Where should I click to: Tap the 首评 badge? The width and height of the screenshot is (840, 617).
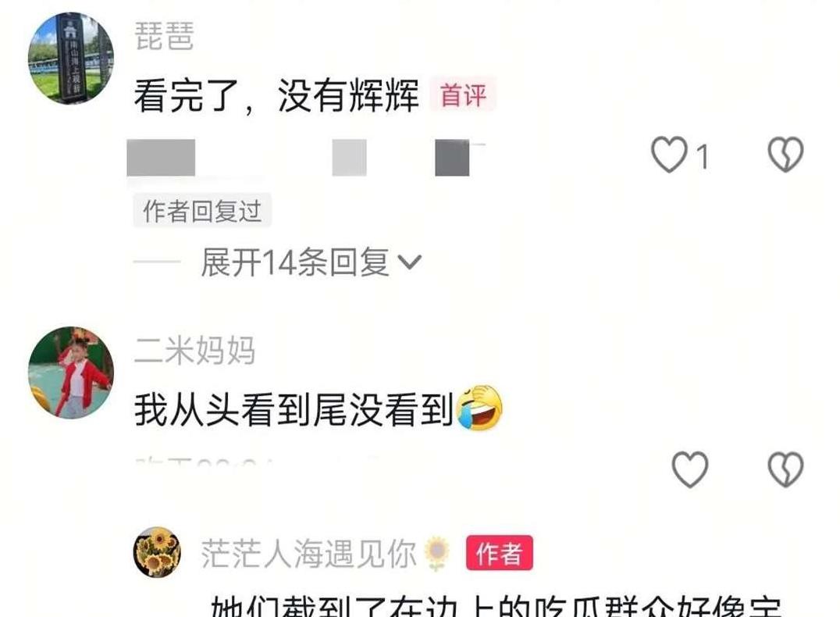point(463,95)
